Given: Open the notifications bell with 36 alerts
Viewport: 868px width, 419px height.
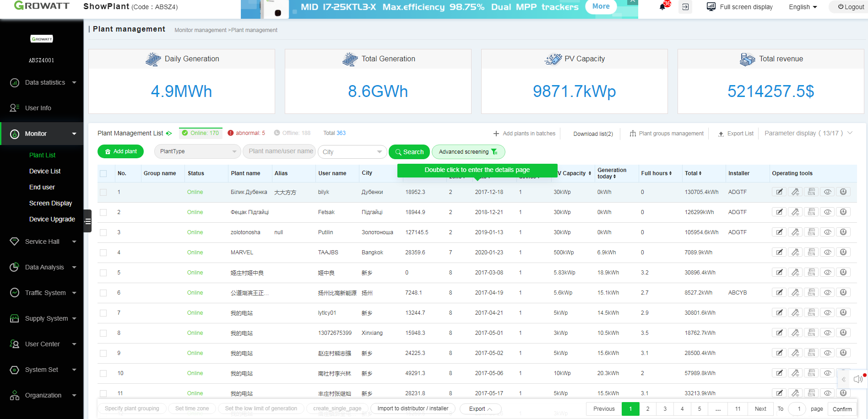Looking at the screenshot, I should coord(663,6).
